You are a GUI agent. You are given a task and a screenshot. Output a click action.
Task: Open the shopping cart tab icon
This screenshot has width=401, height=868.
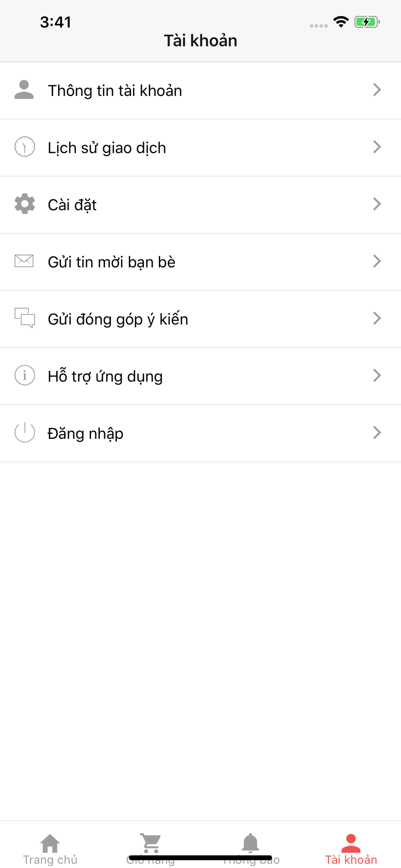[x=151, y=843]
